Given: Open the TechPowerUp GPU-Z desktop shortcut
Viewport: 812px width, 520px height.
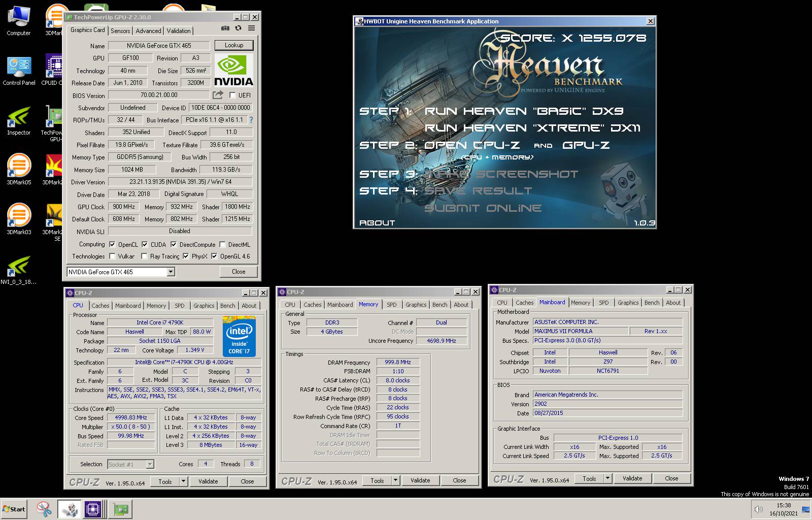Looking at the screenshot, I should pos(53,122).
